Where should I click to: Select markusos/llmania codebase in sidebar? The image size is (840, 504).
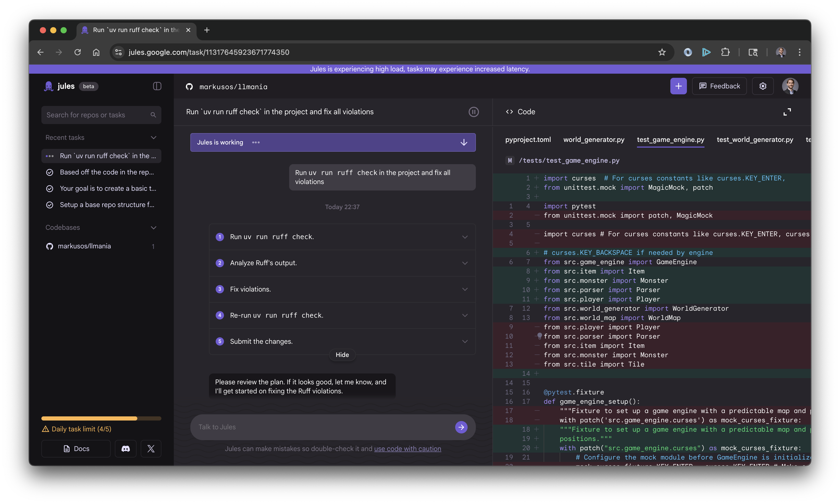point(101,246)
